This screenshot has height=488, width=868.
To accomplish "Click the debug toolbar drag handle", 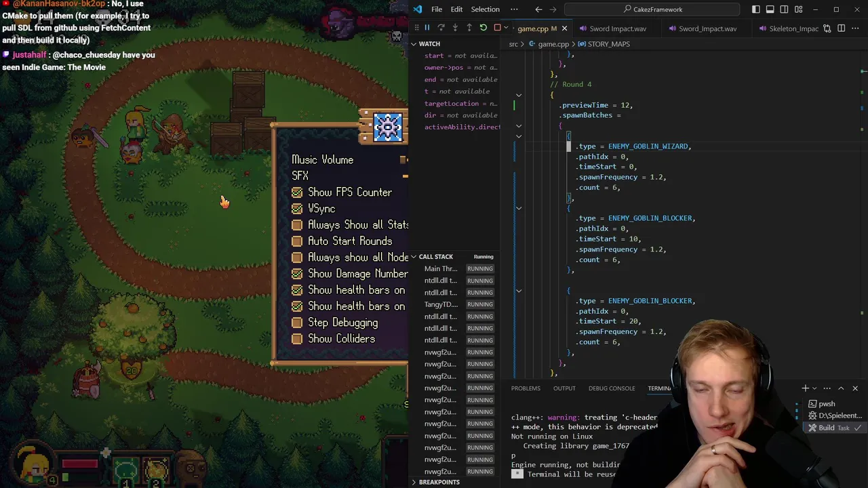I will (416, 28).
